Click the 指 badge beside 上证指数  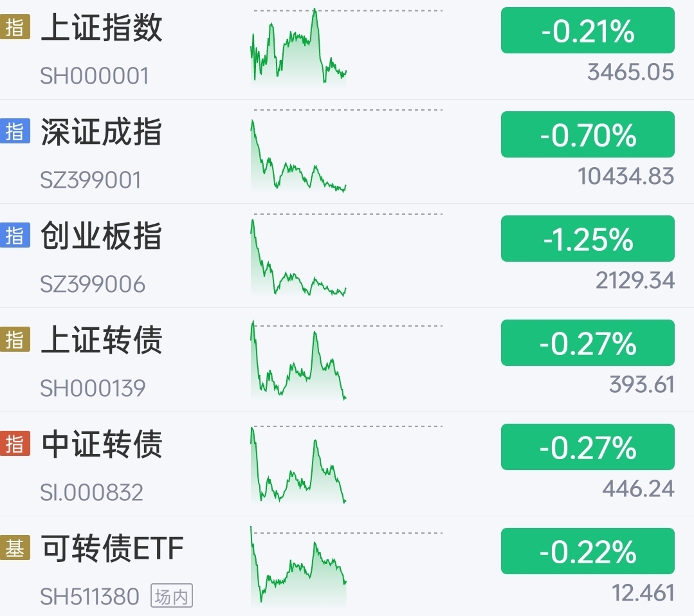pyautogui.click(x=15, y=27)
